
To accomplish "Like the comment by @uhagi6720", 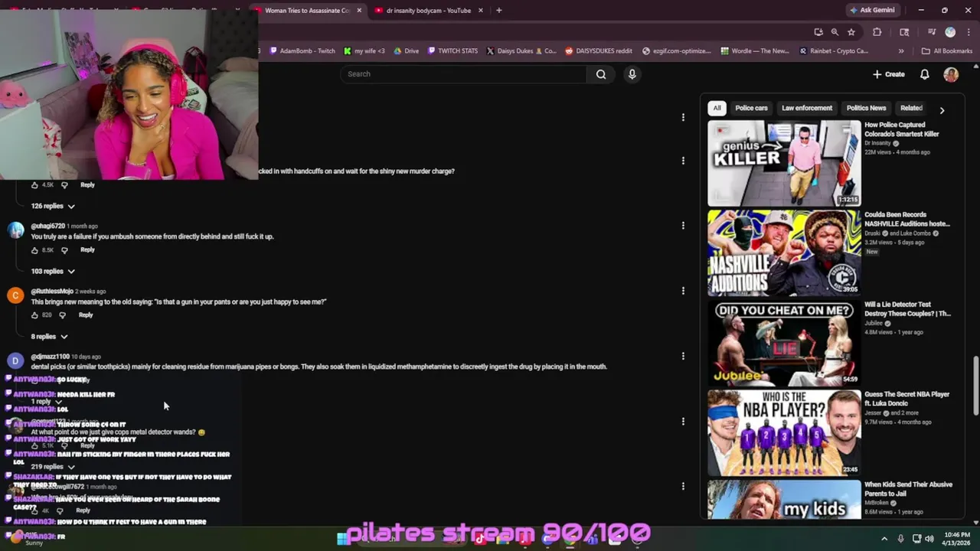I will pyautogui.click(x=35, y=250).
